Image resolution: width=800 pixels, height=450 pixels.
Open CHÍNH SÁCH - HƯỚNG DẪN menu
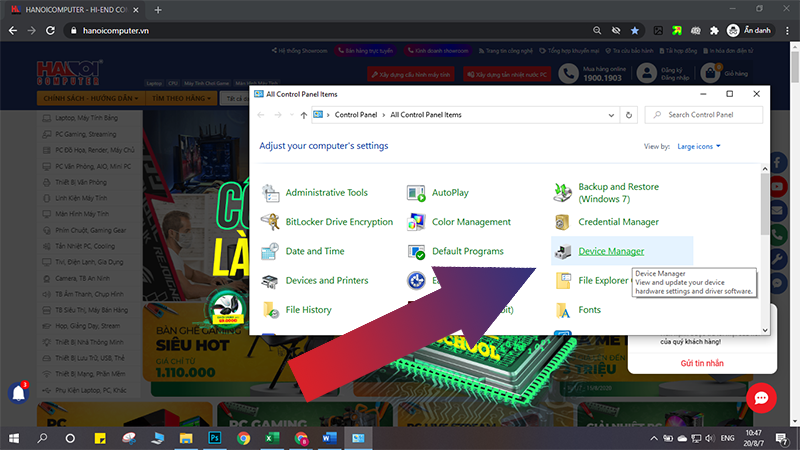point(90,98)
